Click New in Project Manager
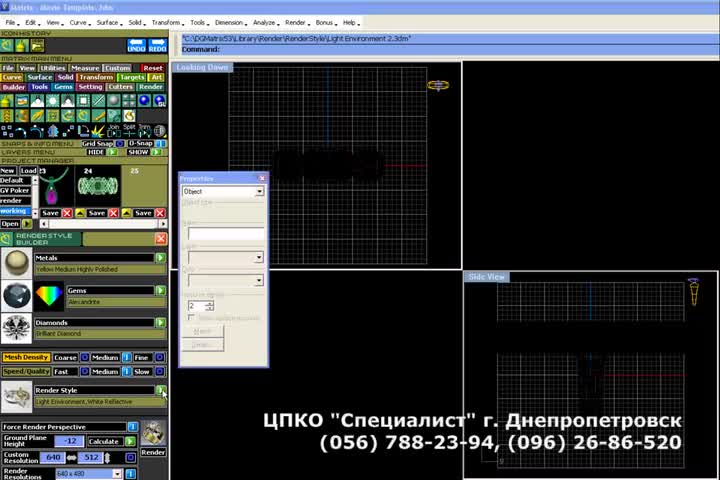Screen dimensions: 720x480 pyautogui.click(x=8, y=170)
